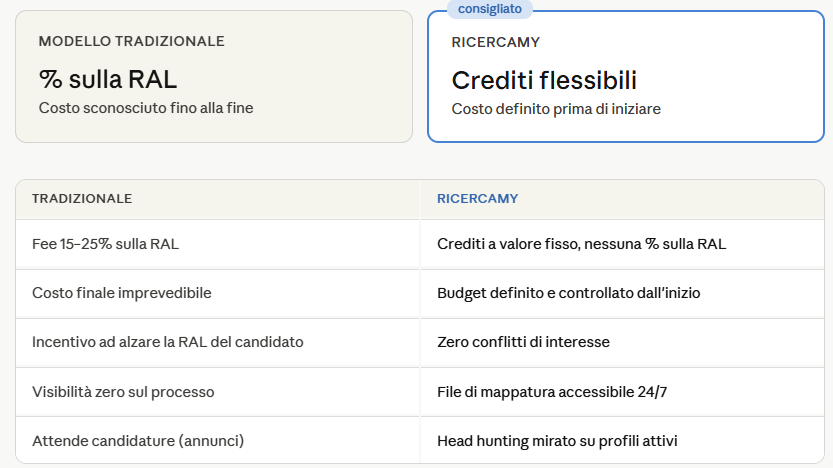
Task: Click "File di mappatura accessibile 24/7" text
Action: point(552,391)
